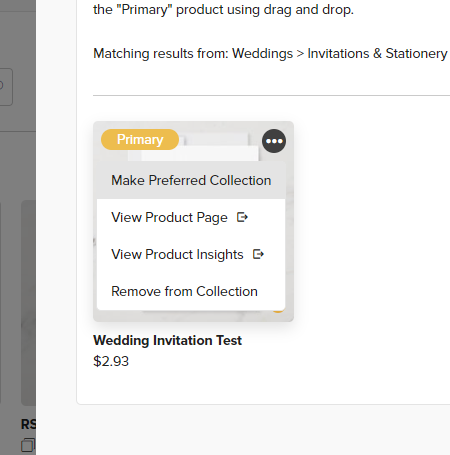The height and width of the screenshot is (455, 450).
Task: Click the Weddings breadcrumb text
Action: (262, 53)
